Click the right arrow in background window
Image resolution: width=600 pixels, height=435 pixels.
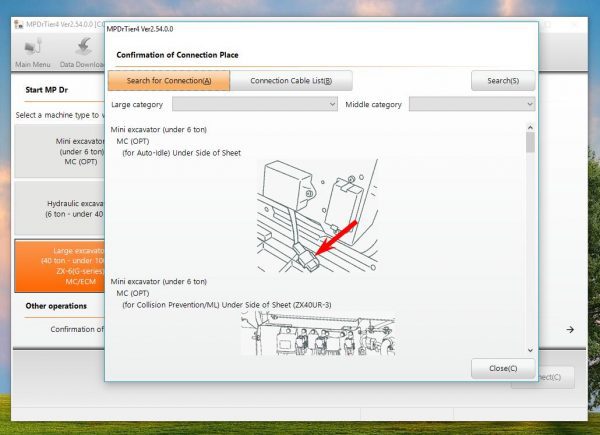click(x=570, y=329)
